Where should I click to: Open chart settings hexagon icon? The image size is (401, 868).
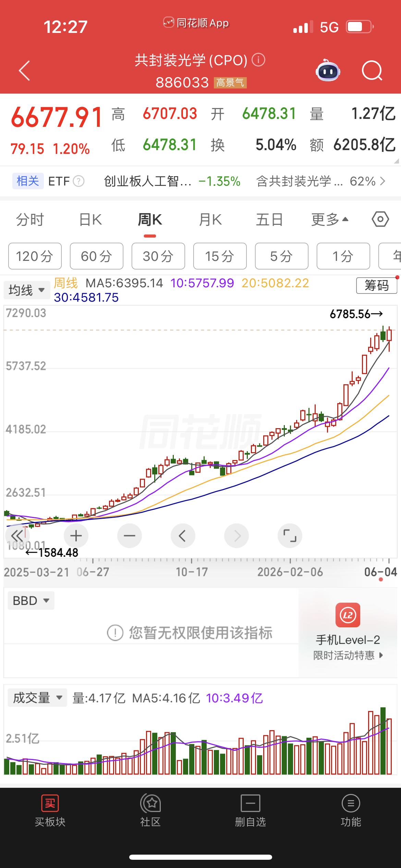pyautogui.click(x=380, y=219)
